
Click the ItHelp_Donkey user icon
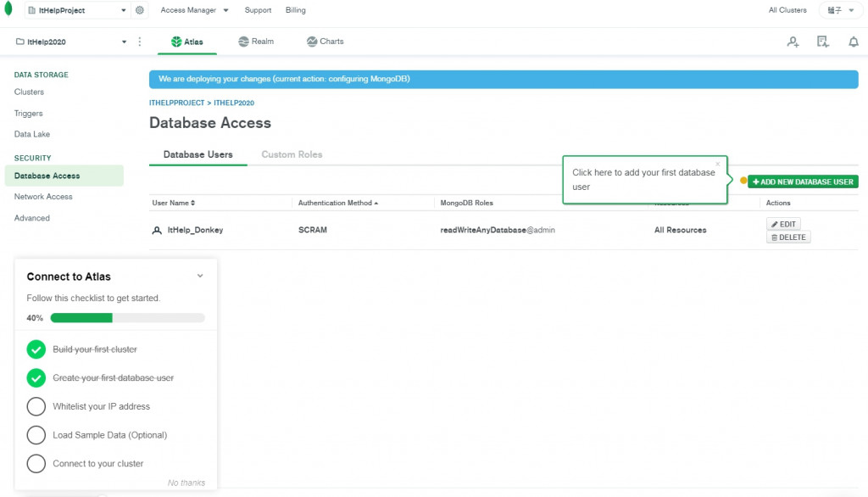pyautogui.click(x=157, y=230)
